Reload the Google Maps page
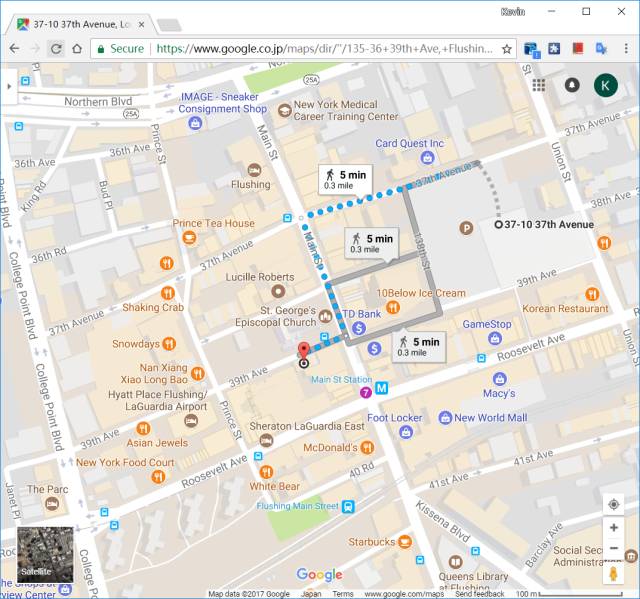Viewport: 640px width, 599px height. (x=56, y=49)
